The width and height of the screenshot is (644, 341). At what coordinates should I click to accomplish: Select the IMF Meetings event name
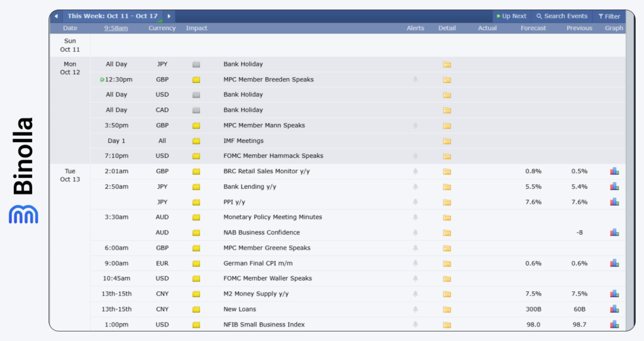coord(243,140)
